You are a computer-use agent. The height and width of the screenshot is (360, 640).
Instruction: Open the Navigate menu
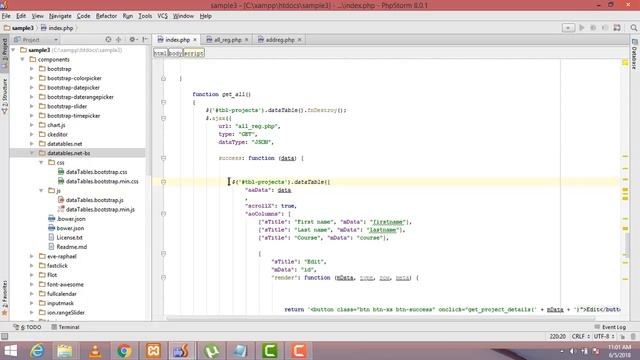tap(60, 16)
